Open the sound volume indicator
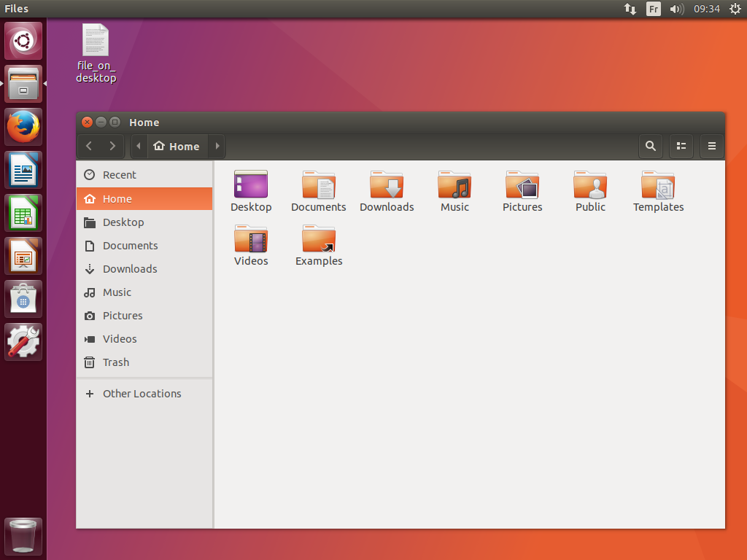This screenshot has height=560, width=747. click(676, 9)
